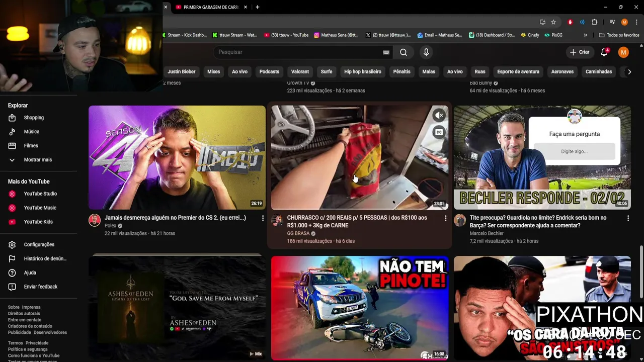Image resolution: width=644 pixels, height=362 pixels.
Task: Click the Direitos autorais footer link
Action: (x=24, y=314)
